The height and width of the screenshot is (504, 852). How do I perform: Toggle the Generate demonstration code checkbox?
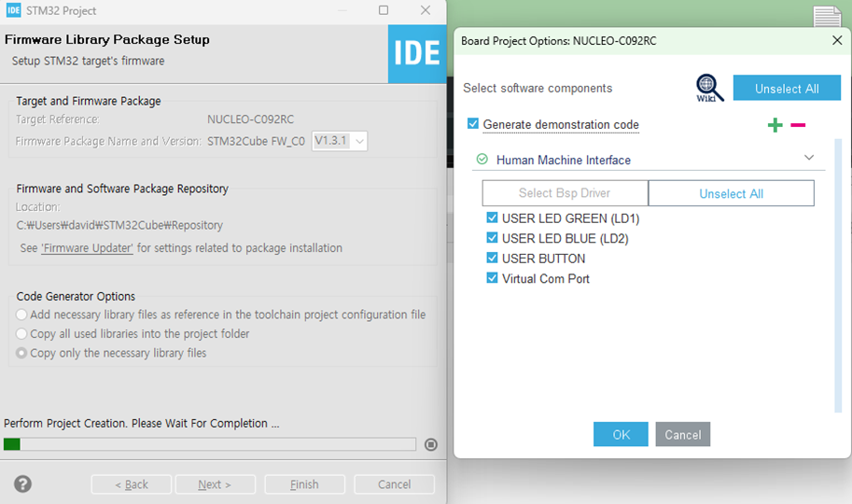click(473, 123)
